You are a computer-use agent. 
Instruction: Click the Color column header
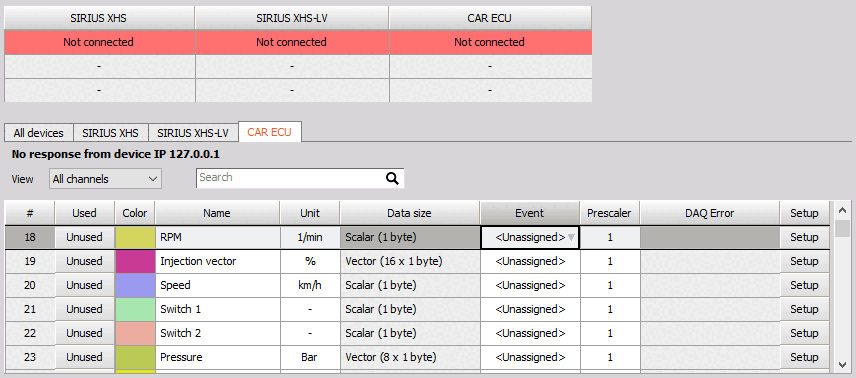point(135,213)
